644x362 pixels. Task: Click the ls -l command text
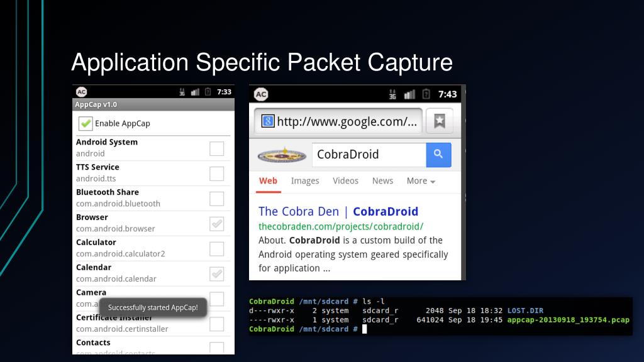pyautogui.click(x=374, y=301)
